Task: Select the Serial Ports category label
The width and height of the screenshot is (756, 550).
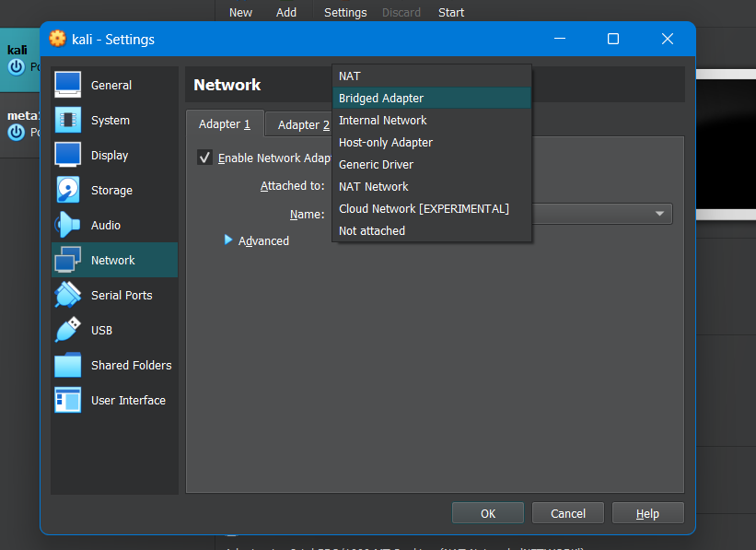Action: point(122,295)
